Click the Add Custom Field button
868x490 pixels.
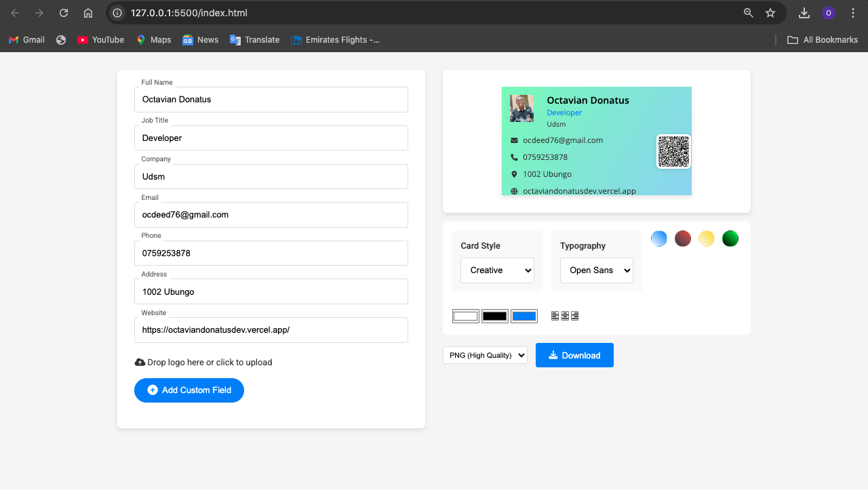click(189, 390)
